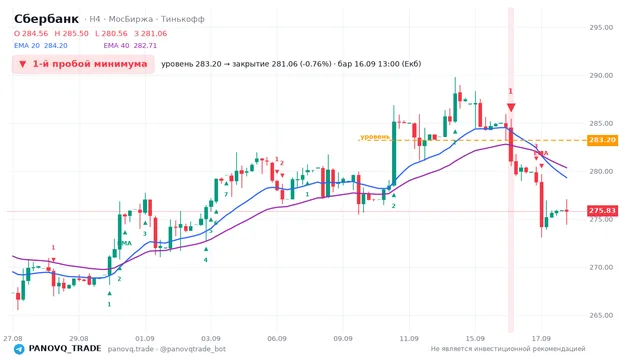Image resolution: width=640 pixels, height=360 pixels.
Task: Click the 03.09 date axis label
Action: click(211, 338)
